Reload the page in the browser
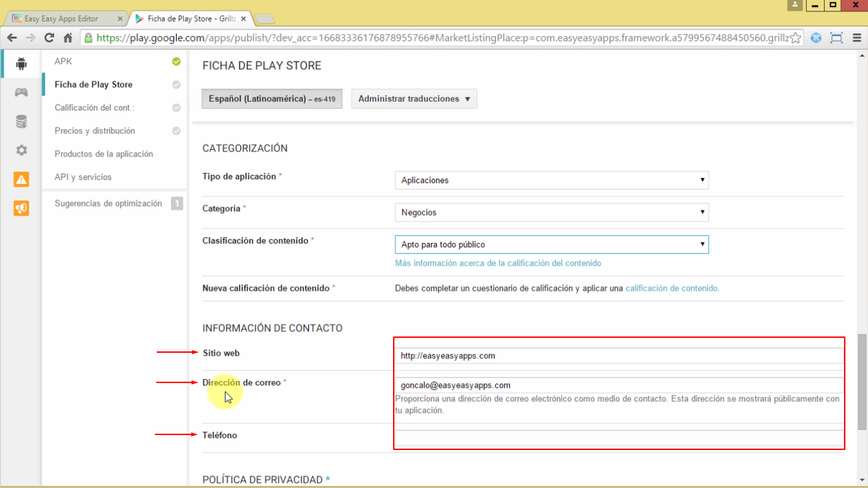 tap(49, 38)
